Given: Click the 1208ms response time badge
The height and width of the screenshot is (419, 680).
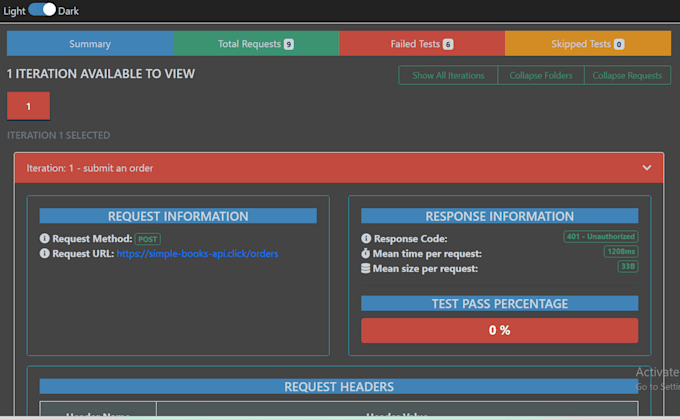Looking at the screenshot, I should [x=621, y=251].
